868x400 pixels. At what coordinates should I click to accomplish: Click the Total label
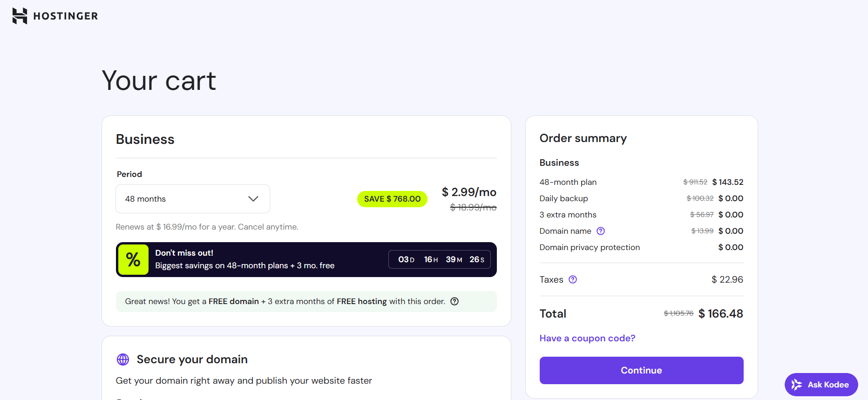pos(553,314)
